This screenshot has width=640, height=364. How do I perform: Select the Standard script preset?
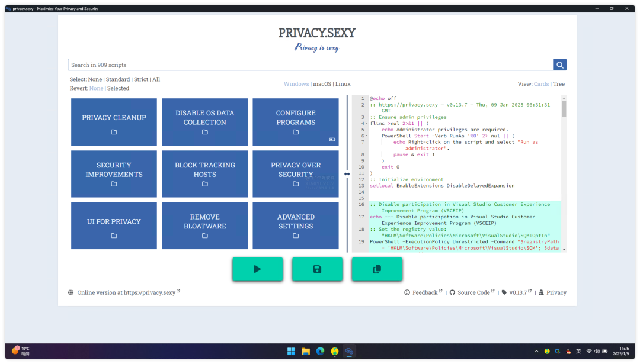[118, 79]
